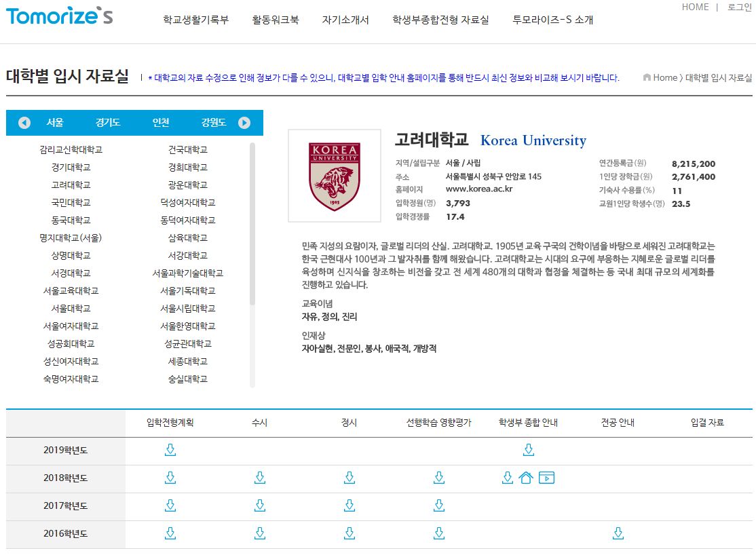Click the 대학별 입시 자료실 breadcrumb text

click(x=719, y=77)
